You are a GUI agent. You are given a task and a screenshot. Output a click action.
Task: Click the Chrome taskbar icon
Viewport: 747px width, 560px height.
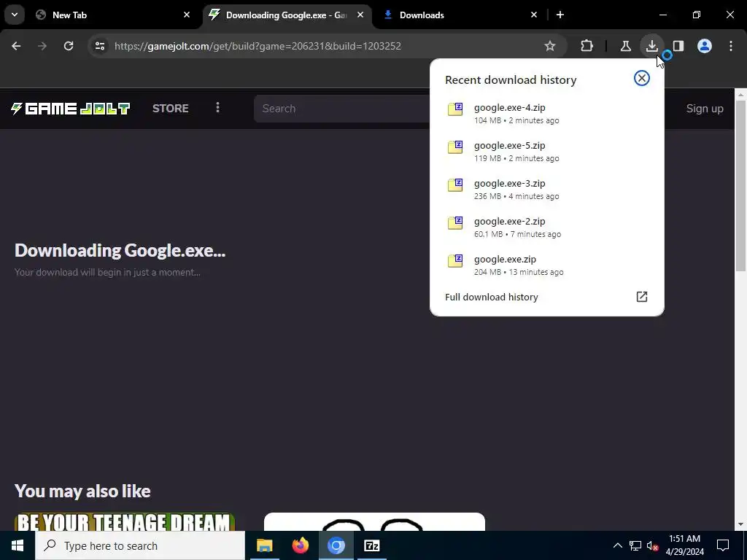pos(336,545)
